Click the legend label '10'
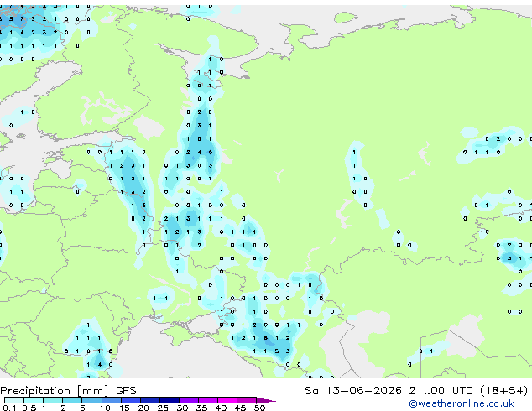The width and height of the screenshot is (532, 411). 105,408
